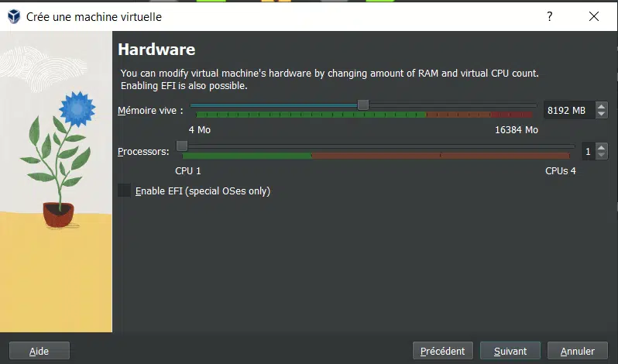Click the 8192 MB memory input field

coord(570,110)
